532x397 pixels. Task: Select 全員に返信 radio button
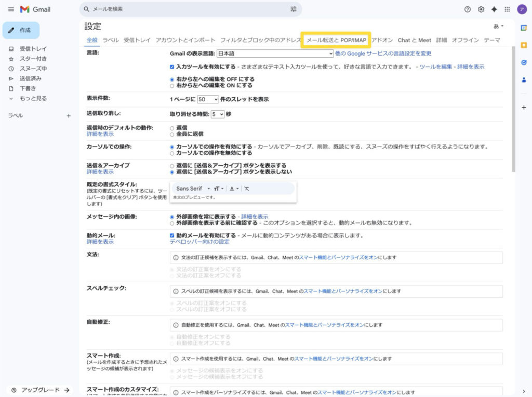point(172,134)
